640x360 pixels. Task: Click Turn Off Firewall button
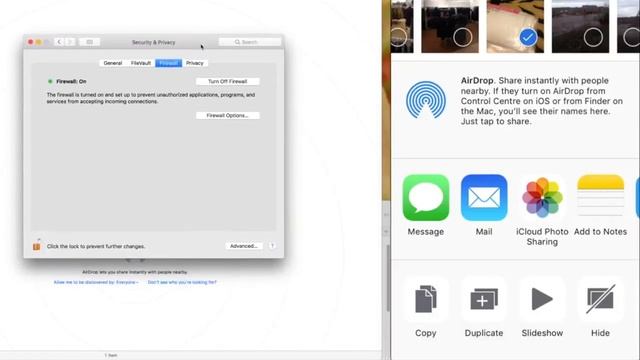pos(227,82)
